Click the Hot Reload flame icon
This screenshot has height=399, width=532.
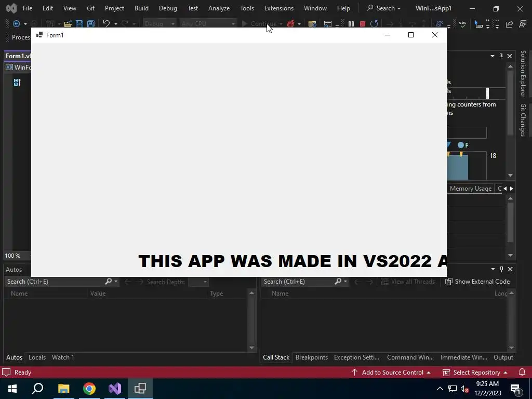(x=290, y=24)
